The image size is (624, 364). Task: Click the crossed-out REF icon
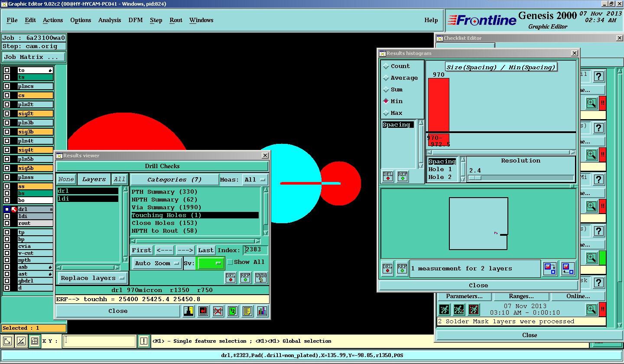(x=218, y=311)
